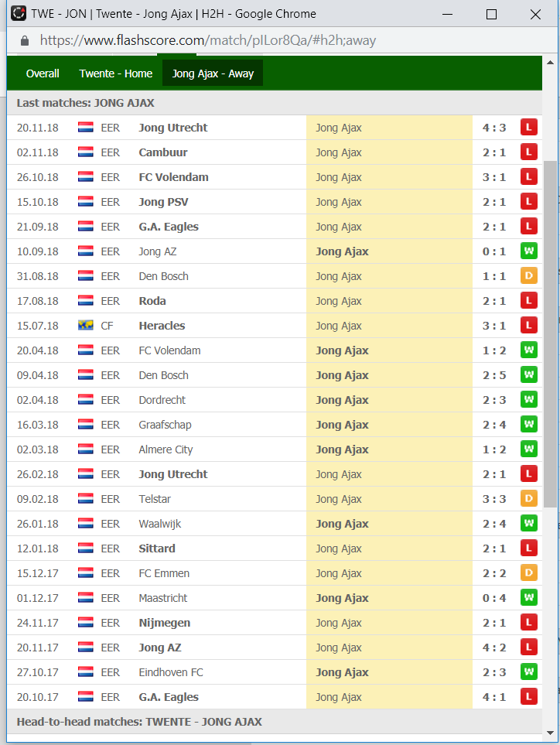The width and height of the screenshot is (560, 745).
Task: Open the Cambuur match details
Action: [275, 152]
